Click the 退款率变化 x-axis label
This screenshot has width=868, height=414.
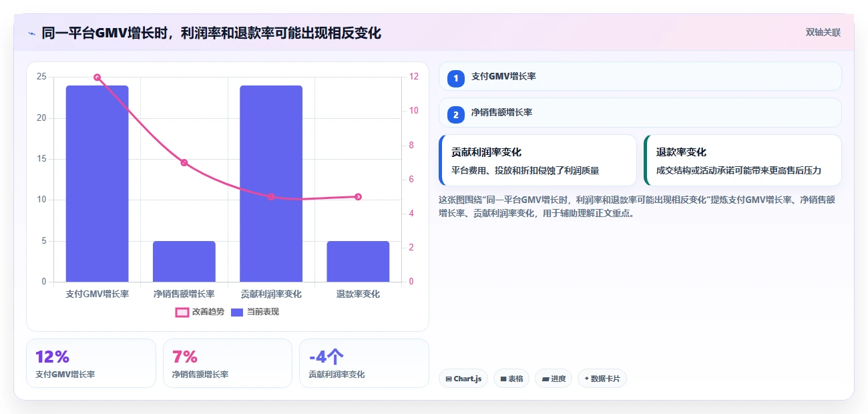point(358,294)
